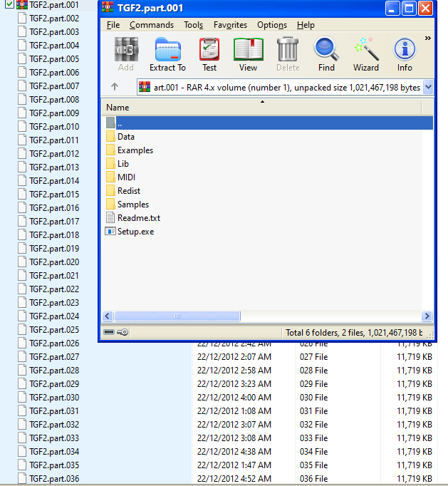Go up one folder level arrow
The width and height of the screenshot is (448, 486).
coord(115,87)
